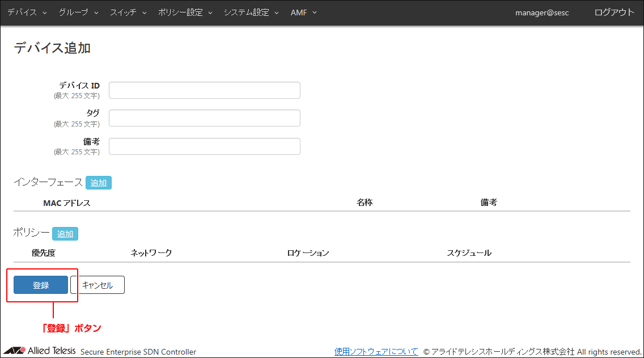Screen dimensions: 644x358
Task: Click the MAC アドレス column header
Action: point(66,203)
